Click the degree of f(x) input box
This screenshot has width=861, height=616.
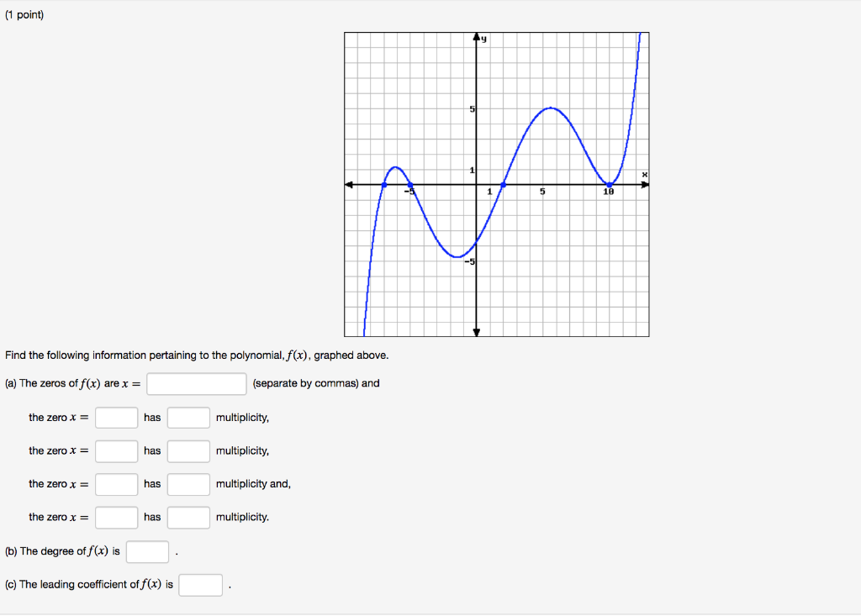(147, 551)
